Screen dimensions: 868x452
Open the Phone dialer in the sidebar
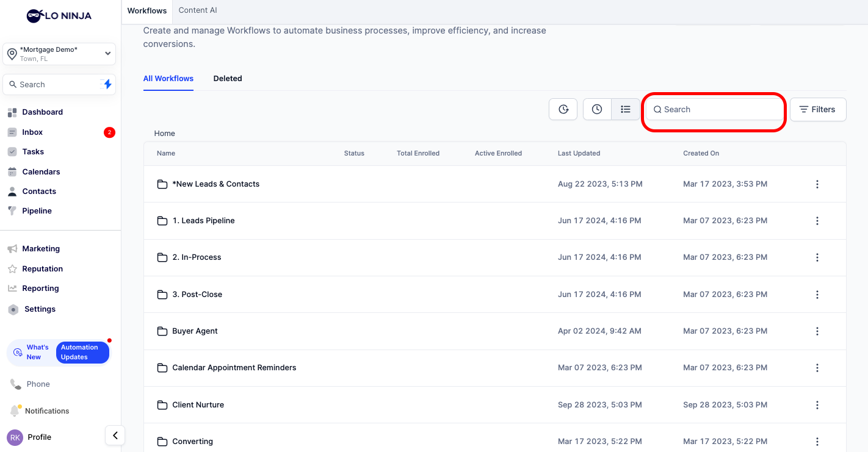(x=31, y=384)
